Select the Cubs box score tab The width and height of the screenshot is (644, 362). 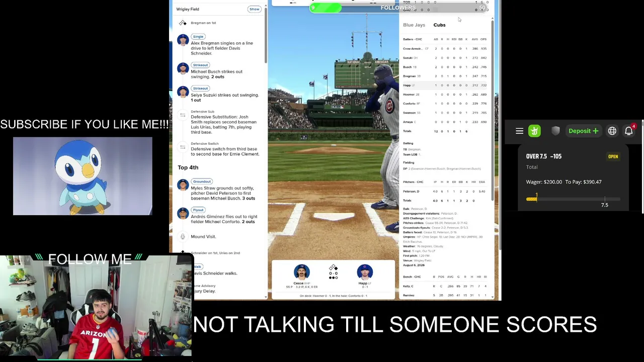pyautogui.click(x=439, y=25)
